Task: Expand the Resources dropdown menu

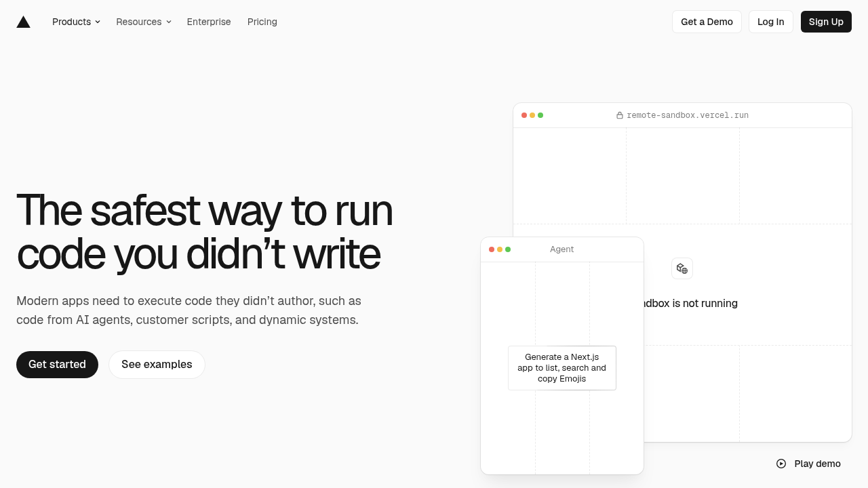Action: click(144, 22)
